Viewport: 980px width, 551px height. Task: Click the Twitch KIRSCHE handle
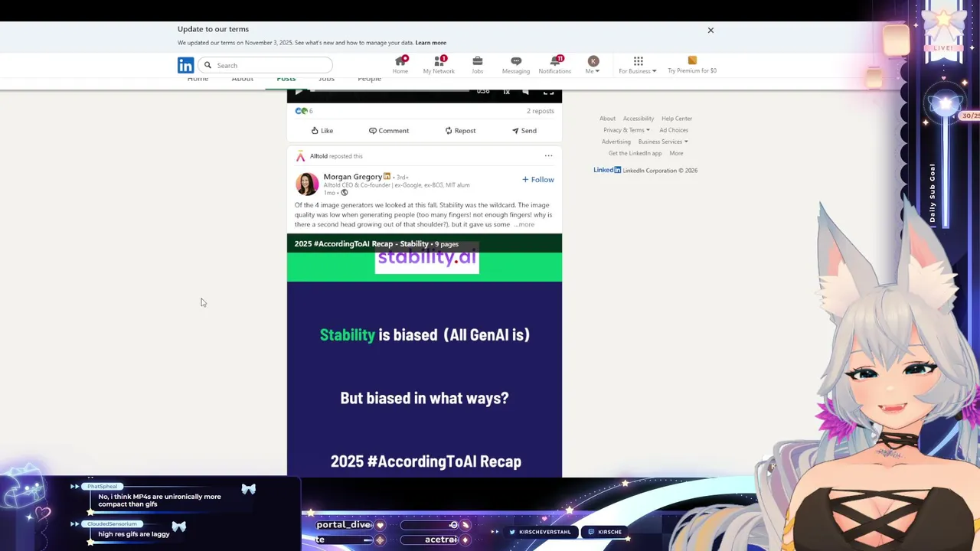click(x=604, y=532)
